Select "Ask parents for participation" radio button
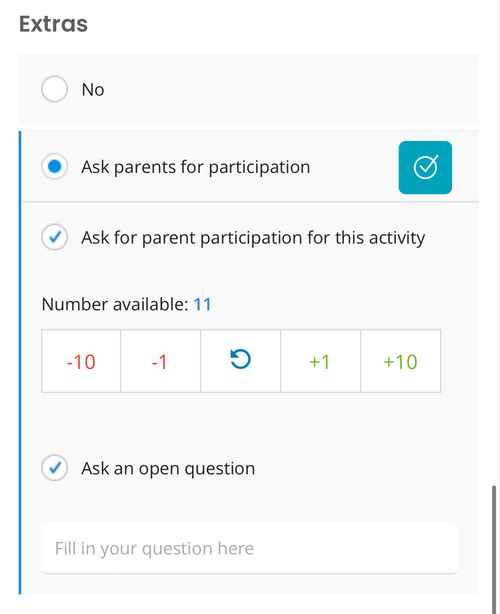The image size is (500, 614). 54,166
